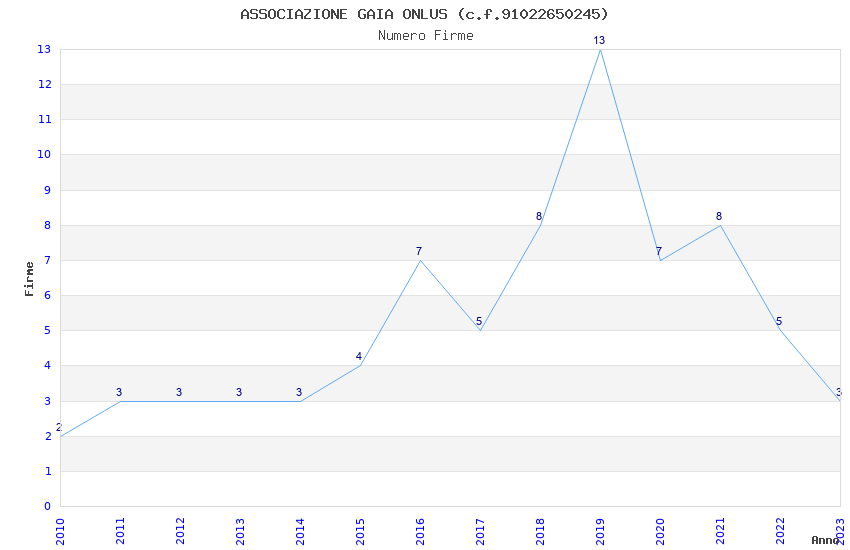Click the Anno x-axis label
This screenshot has width=850, height=550.
825,540
